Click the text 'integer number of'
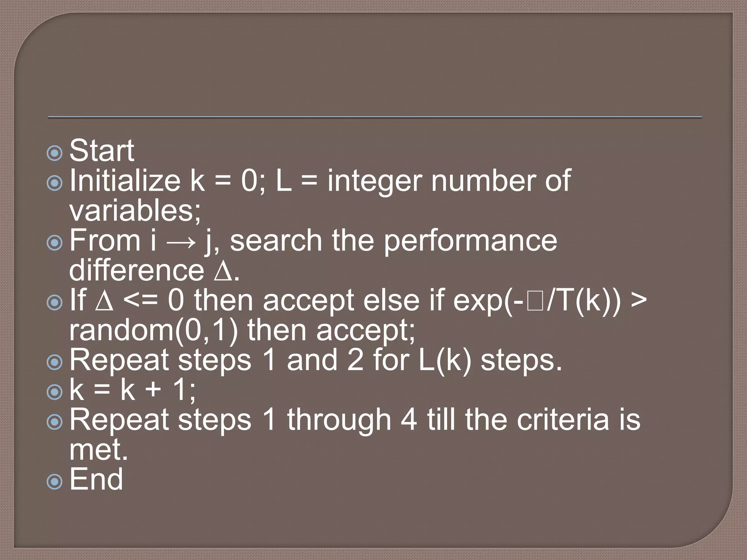 [x=449, y=182]
